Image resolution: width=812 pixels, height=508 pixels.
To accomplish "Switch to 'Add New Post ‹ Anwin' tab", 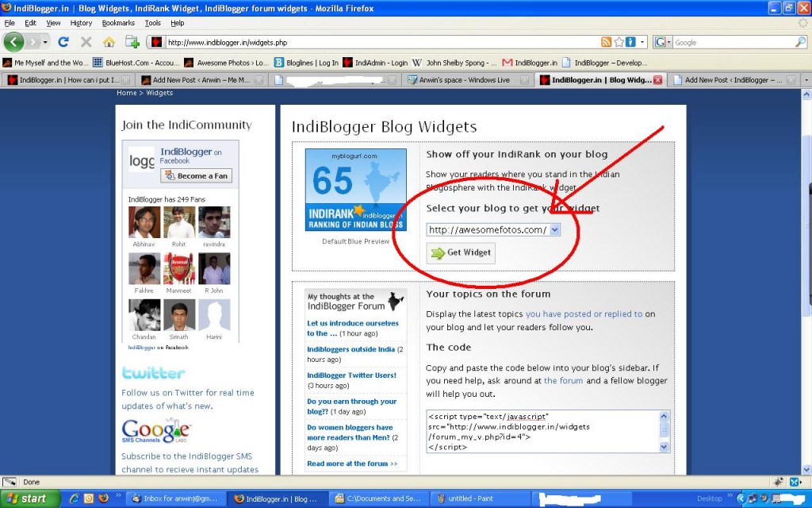I will (x=202, y=80).
